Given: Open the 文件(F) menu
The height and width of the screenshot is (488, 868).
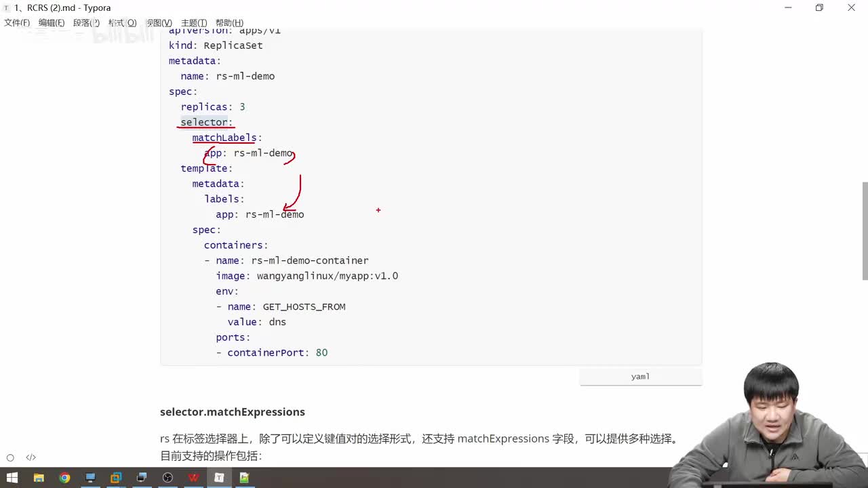Looking at the screenshot, I should click(x=17, y=22).
